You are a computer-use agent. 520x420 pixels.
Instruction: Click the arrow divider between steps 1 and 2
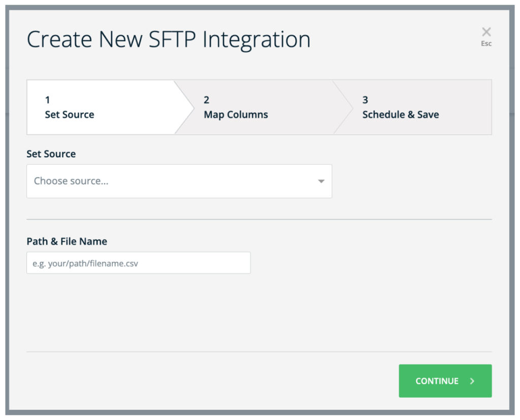pyautogui.click(x=185, y=107)
